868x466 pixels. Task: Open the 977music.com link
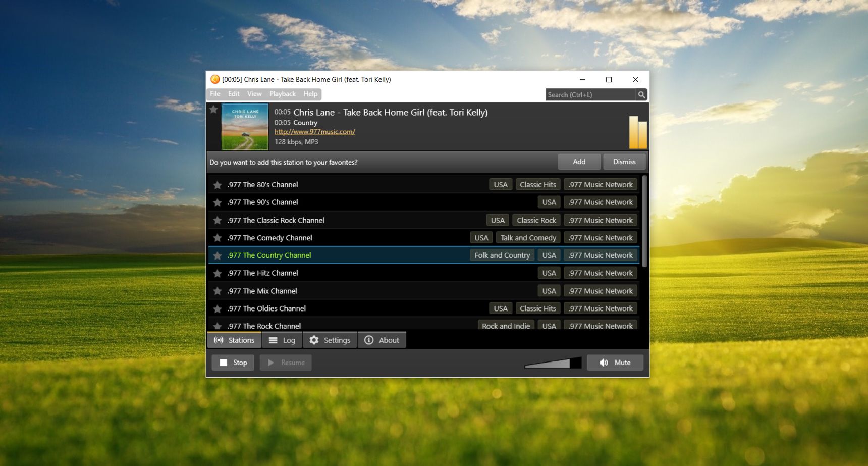tap(315, 132)
